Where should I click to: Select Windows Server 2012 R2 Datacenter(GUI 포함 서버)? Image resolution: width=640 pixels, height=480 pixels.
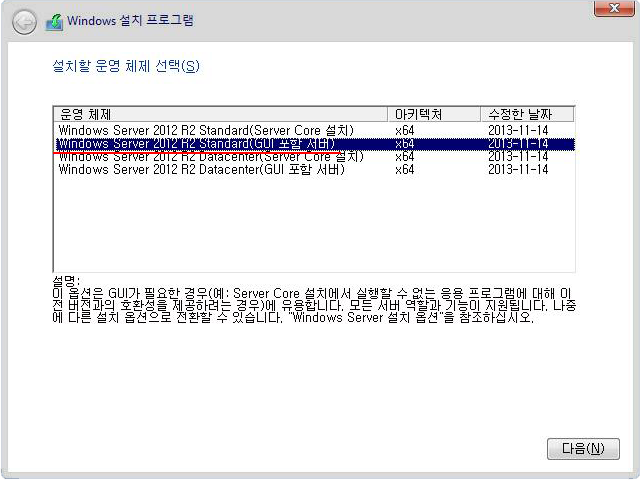click(314, 170)
